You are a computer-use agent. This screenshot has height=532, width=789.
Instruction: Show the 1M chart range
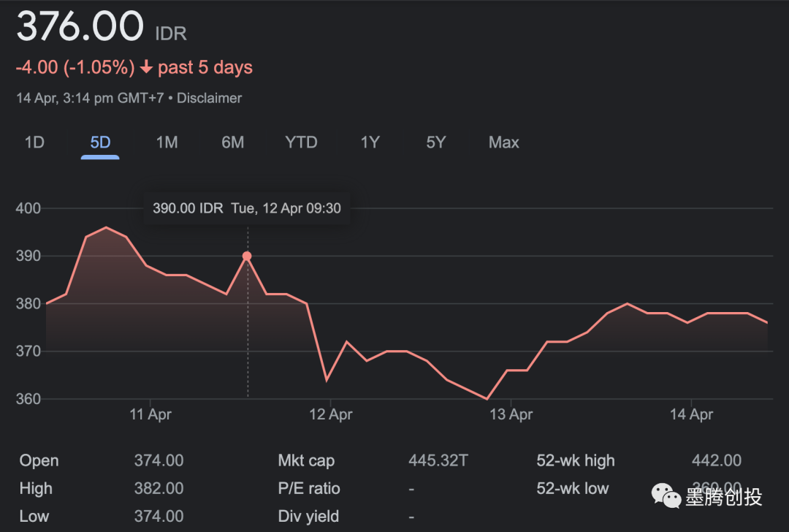pyautogui.click(x=167, y=142)
